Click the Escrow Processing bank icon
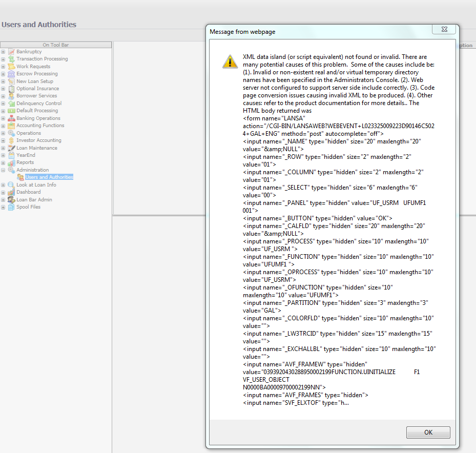This screenshot has width=476, height=453. pos(11,74)
